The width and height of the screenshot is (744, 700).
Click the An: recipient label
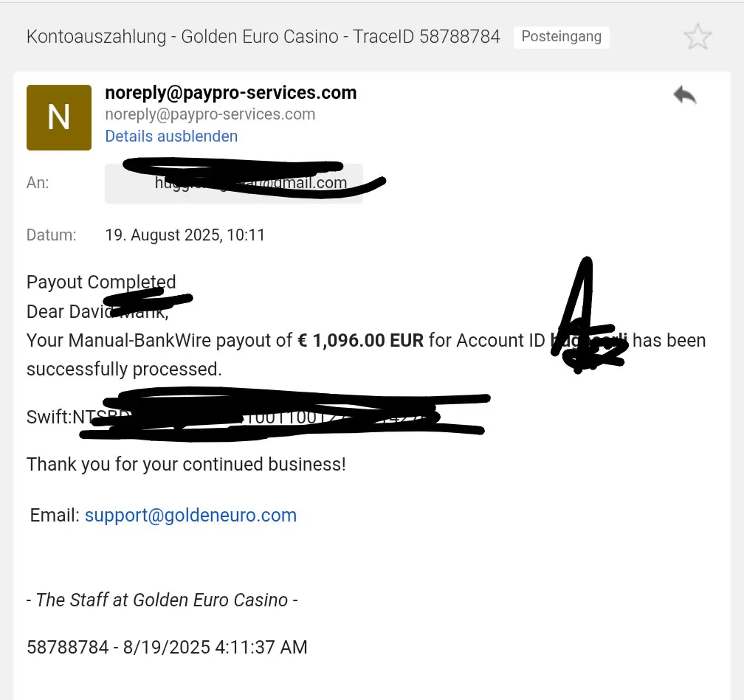38,183
